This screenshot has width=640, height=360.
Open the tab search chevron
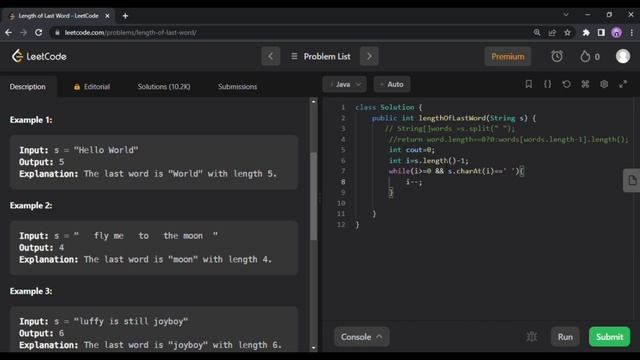[x=566, y=14]
